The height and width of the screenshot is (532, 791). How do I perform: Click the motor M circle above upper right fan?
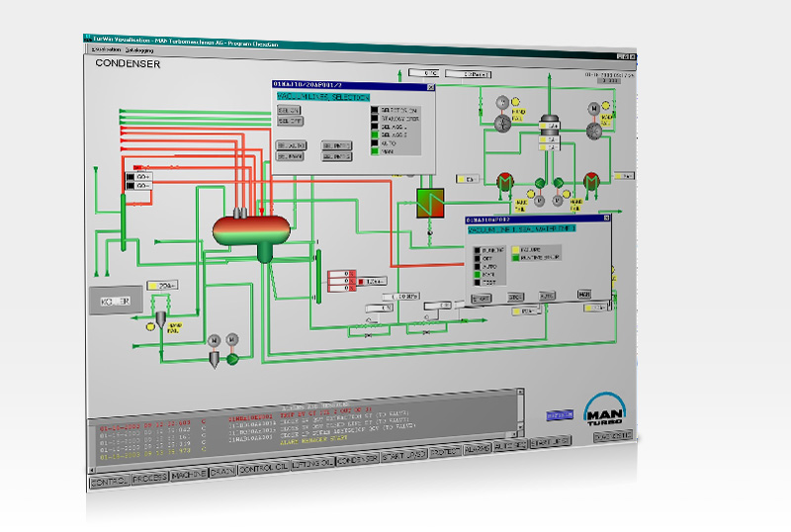click(594, 109)
